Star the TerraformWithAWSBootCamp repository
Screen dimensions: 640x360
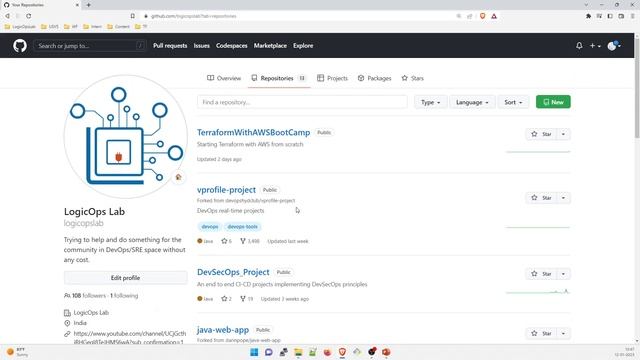(x=541, y=134)
